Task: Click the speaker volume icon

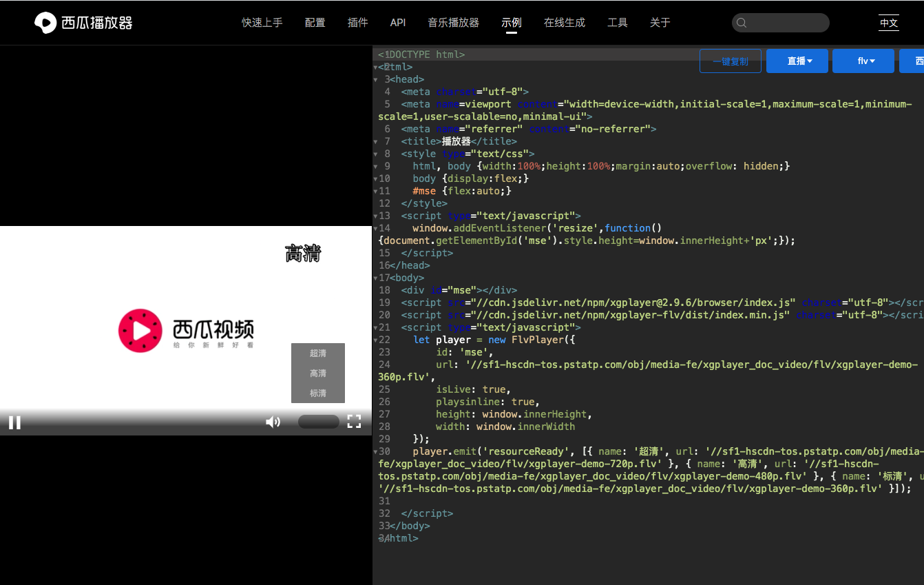Action: 273,421
